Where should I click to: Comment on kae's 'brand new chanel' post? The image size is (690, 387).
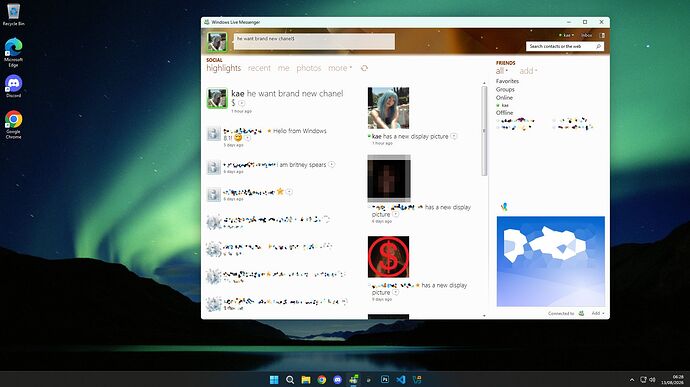242,103
